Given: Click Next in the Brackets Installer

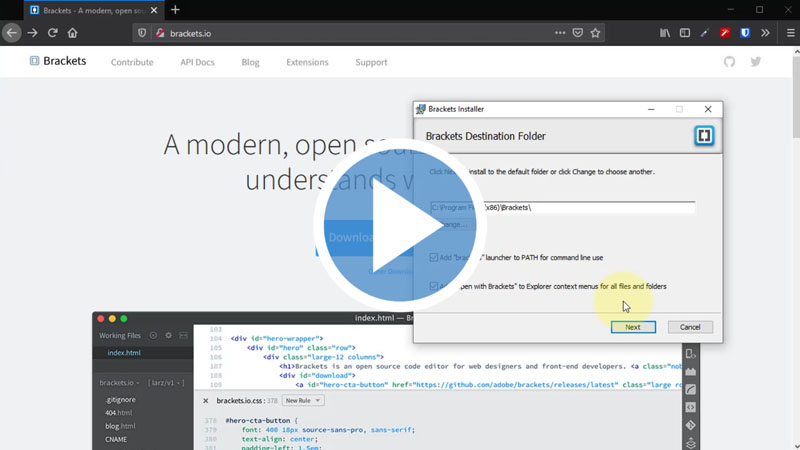Looking at the screenshot, I should [633, 327].
